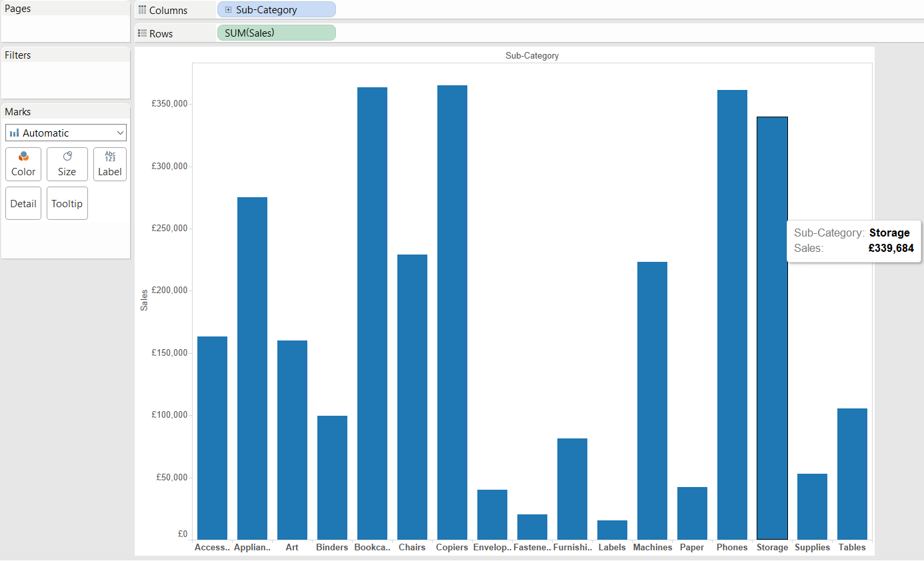
Task: Click the 'Storage' axis label
Action: click(x=772, y=547)
